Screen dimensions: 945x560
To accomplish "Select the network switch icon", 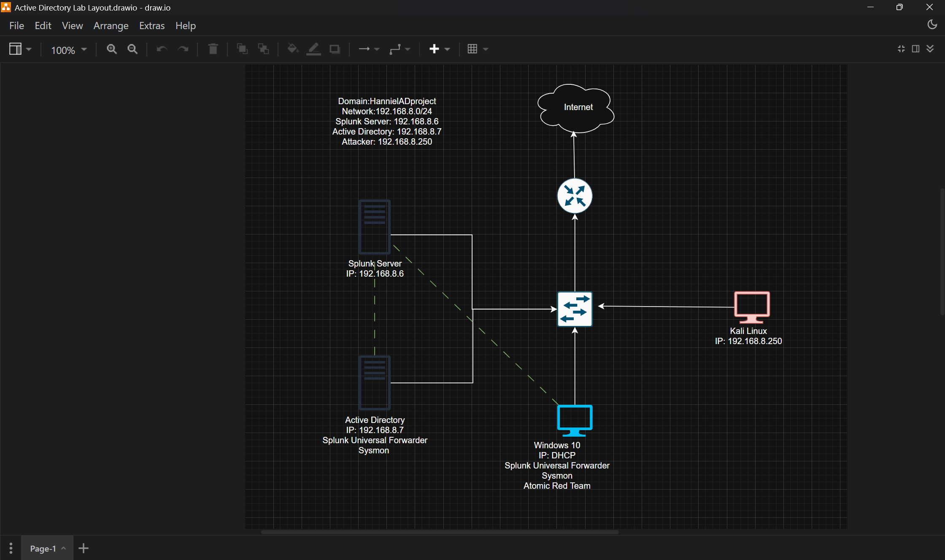I will click(x=575, y=309).
